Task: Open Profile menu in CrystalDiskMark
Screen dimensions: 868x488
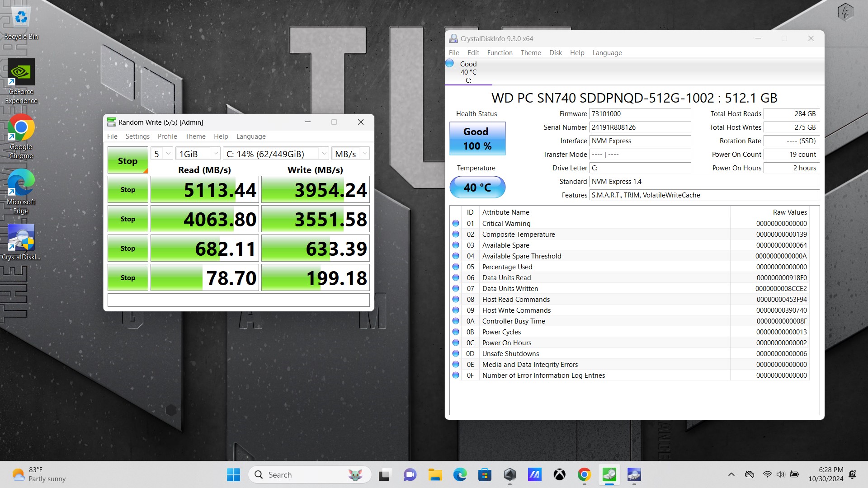Action: [x=167, y=136]
